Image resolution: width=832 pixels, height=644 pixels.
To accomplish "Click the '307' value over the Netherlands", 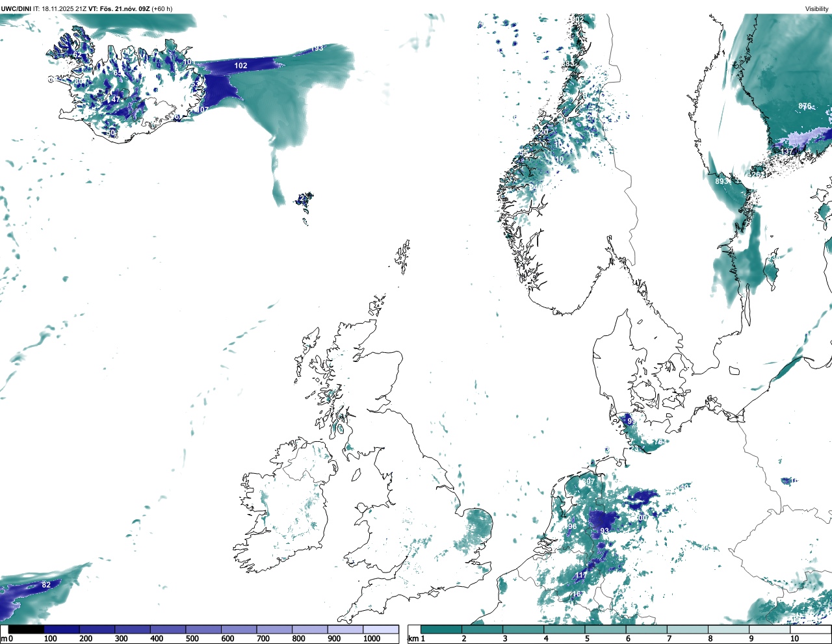I will (x=588, y=482).
